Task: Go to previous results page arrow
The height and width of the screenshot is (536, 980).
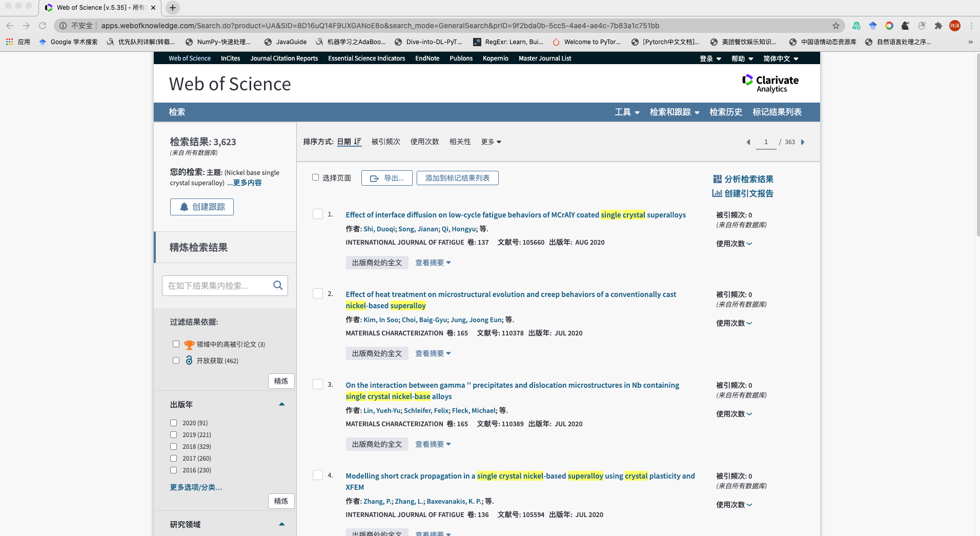Action: click(x=748, y=142)
